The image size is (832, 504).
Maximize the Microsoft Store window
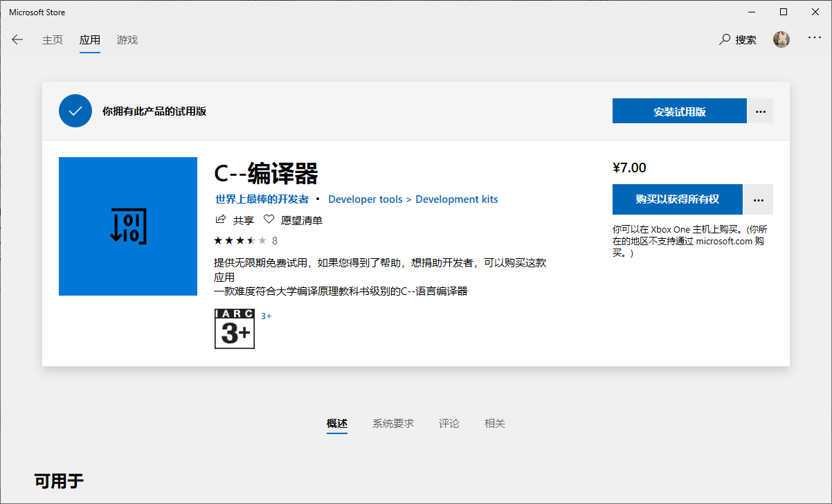(784, 12)
